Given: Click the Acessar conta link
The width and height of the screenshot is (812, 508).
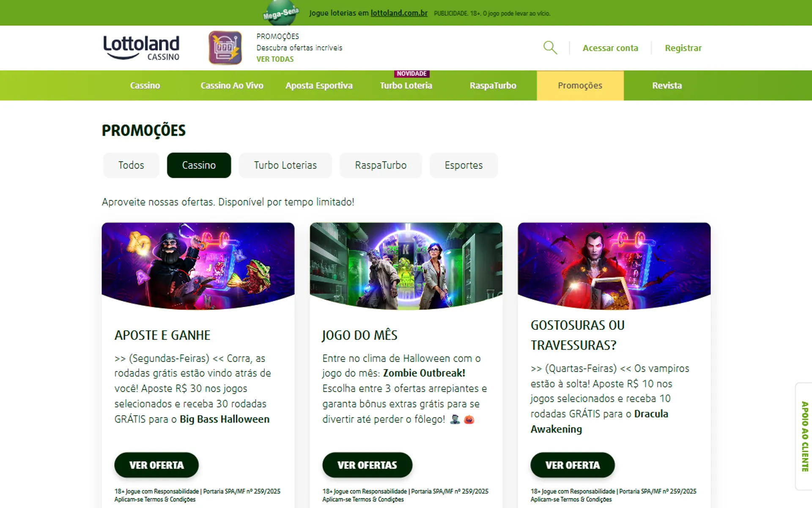Looking at the screenshot, I should point(610,48).
